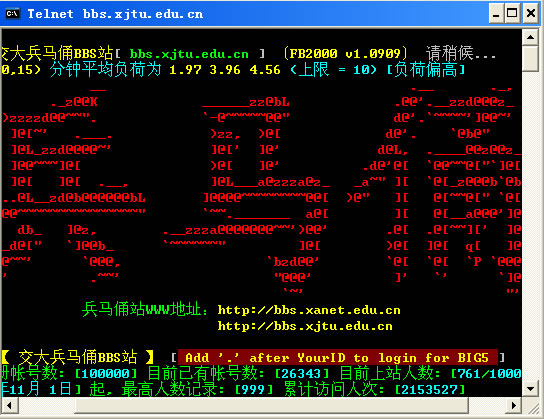Click the horizontal scrollbar right arrow
The width and height of the screenshot is (544, 419).
click(514, 405)
